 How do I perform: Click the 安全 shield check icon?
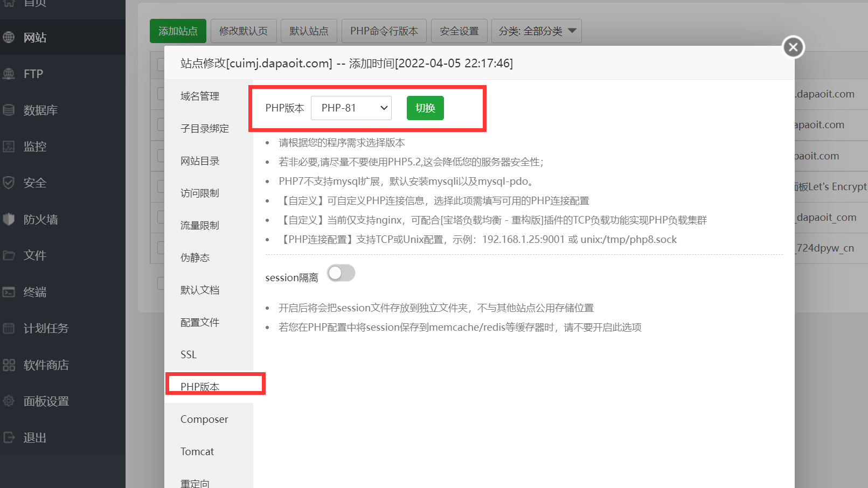pos(9,183)
